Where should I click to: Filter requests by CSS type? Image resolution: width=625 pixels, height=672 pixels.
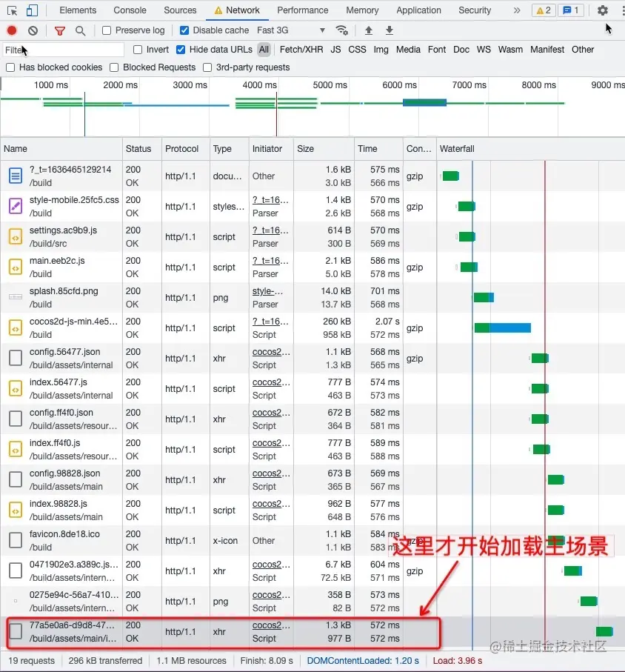point(357,50)
